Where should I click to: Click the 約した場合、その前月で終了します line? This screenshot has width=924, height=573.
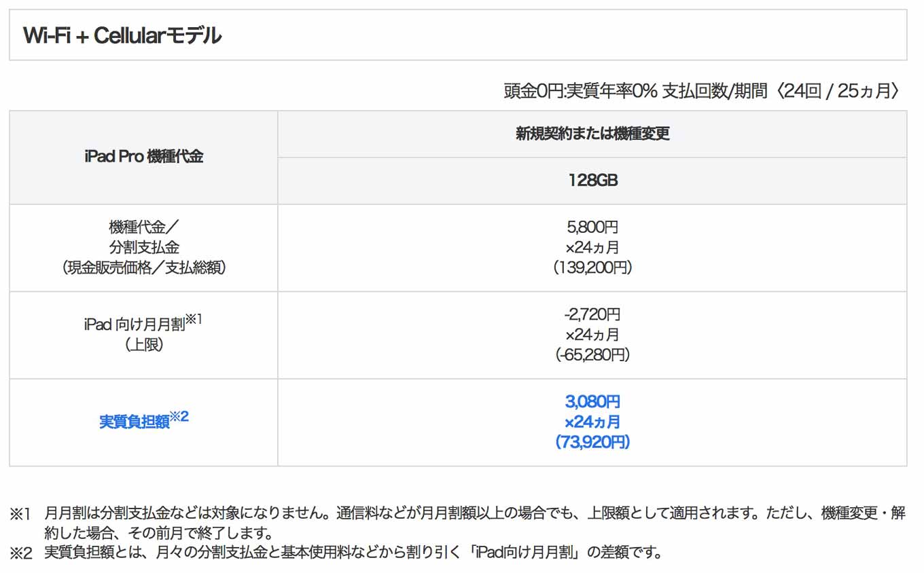tap(158, 532)
